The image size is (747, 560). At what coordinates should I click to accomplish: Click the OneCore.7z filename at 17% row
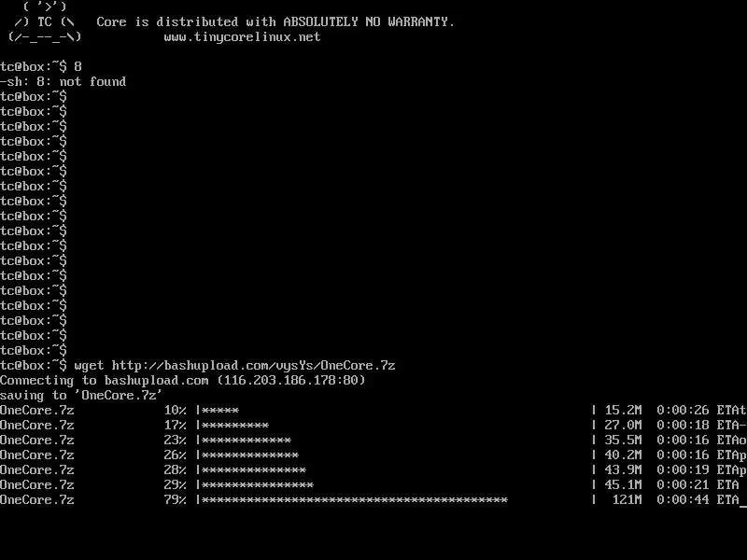(37, 426)
